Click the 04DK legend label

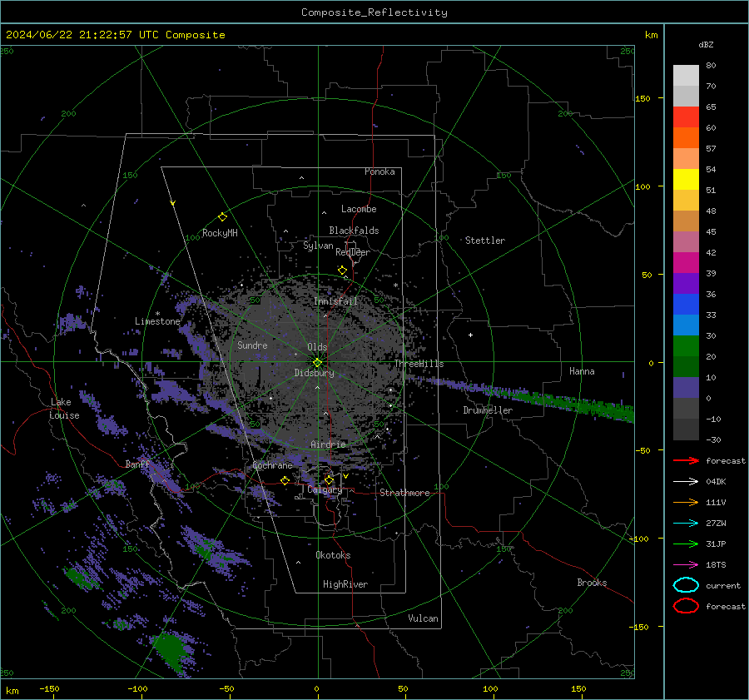(716, 481)
